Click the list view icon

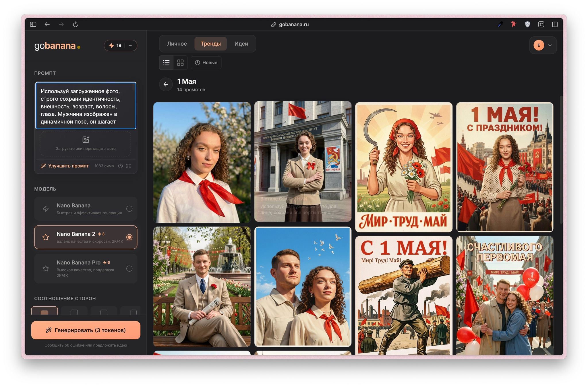[166, 63]
